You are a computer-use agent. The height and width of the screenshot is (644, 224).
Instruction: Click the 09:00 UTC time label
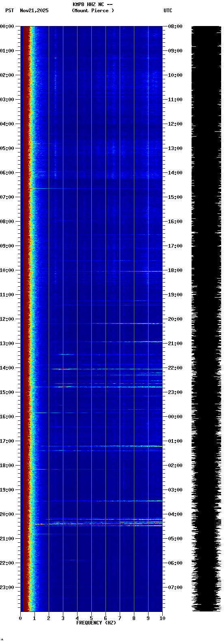click(175, 51)
